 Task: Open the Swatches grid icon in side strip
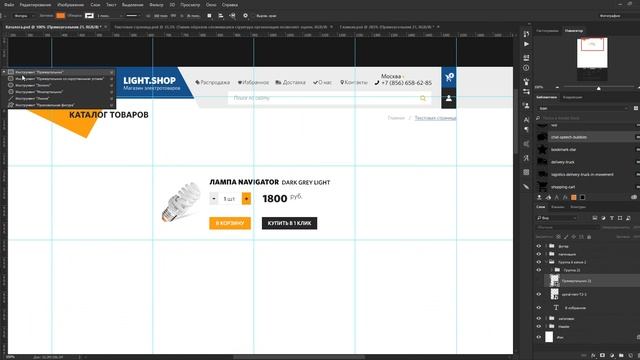527,172
